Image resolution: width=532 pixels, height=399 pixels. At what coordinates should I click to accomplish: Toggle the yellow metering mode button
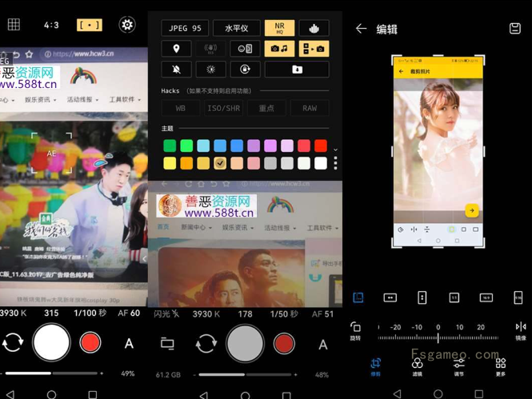[x=90, y=25]
